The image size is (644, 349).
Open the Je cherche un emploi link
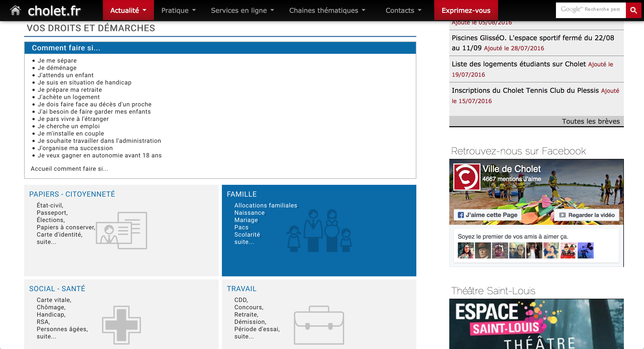(69, 126)
